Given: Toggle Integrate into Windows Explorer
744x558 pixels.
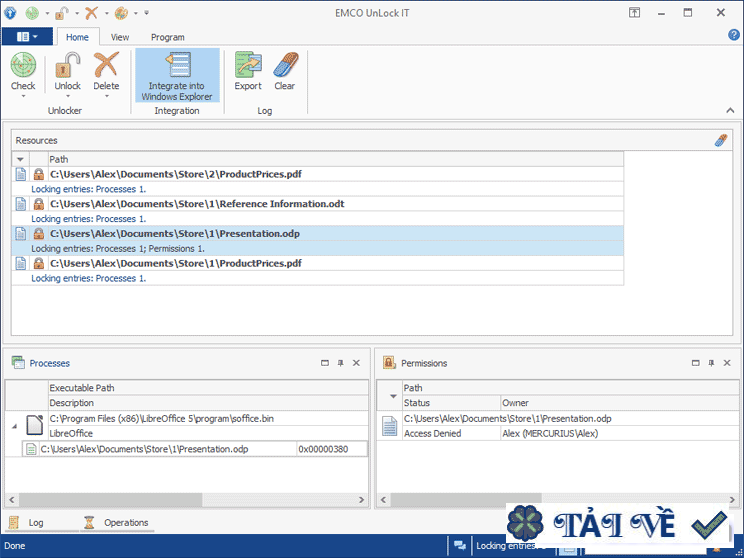Looking at the screenshot, I should 177,75.
